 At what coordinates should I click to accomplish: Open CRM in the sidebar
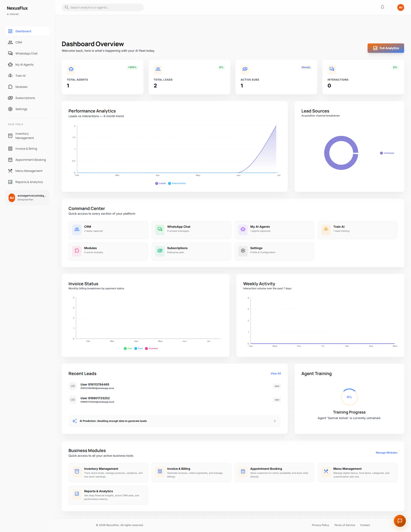(27, 42)
